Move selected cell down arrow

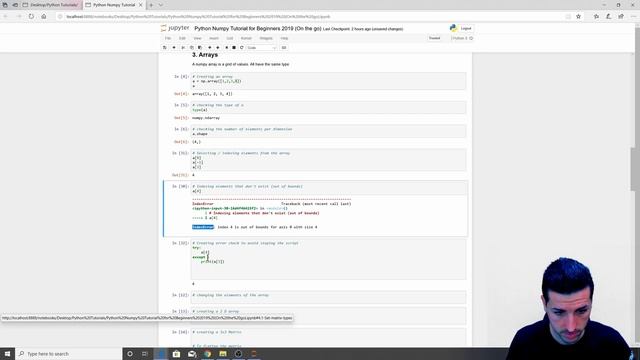tap(218, 48)
